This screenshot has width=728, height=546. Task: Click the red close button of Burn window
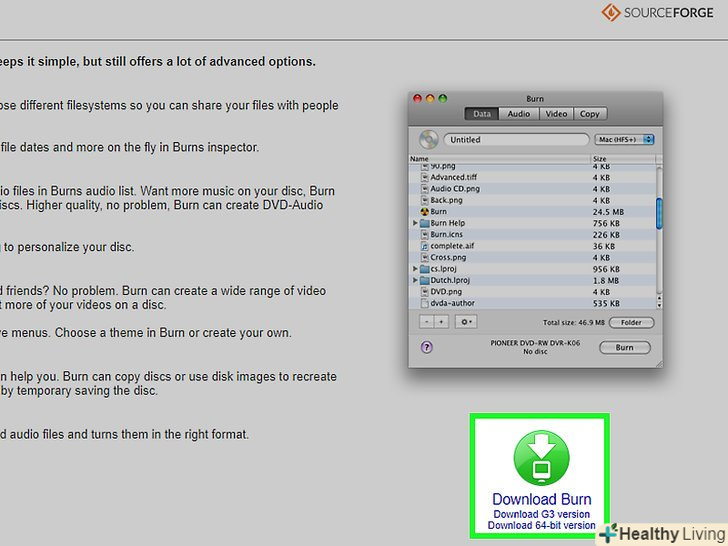coord(417,98)
